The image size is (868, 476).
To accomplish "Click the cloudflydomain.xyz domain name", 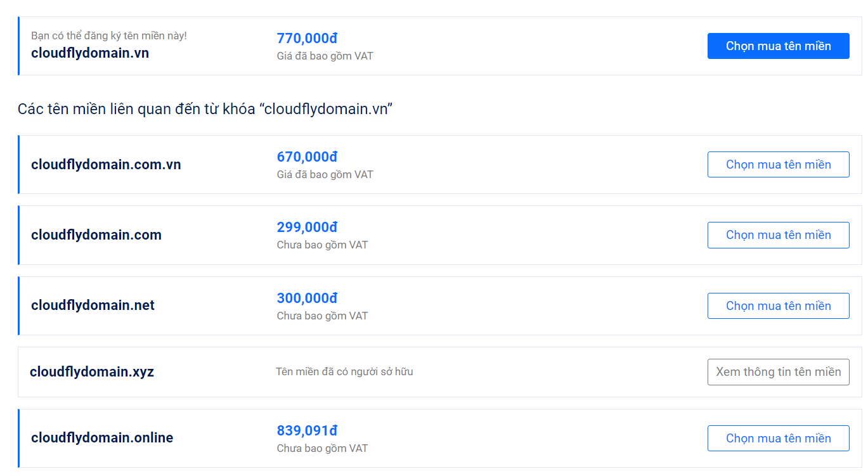I will (92, 371).
